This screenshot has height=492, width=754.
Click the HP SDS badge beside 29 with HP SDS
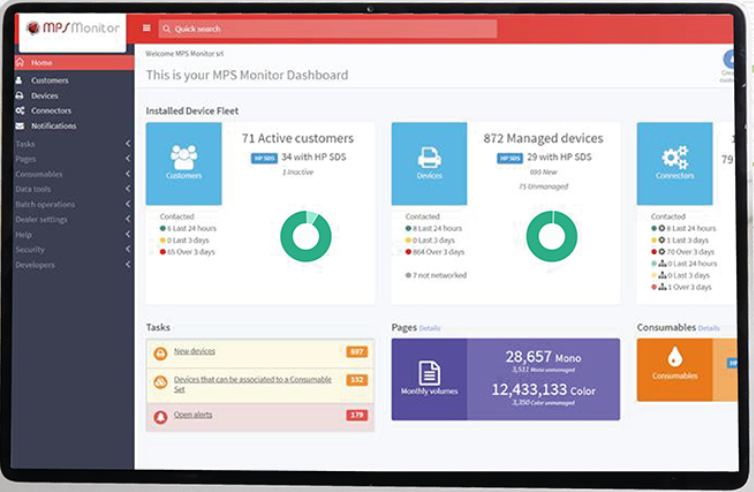point(510,158)
